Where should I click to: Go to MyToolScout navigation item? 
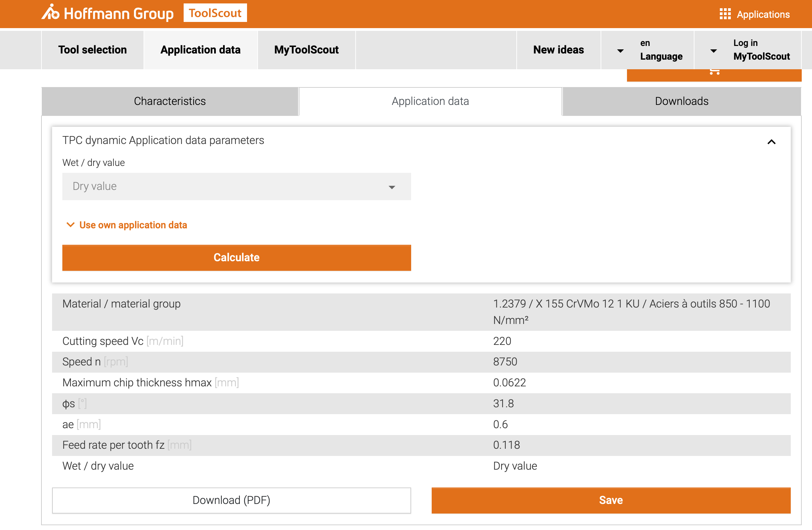[x=306, y=50]
